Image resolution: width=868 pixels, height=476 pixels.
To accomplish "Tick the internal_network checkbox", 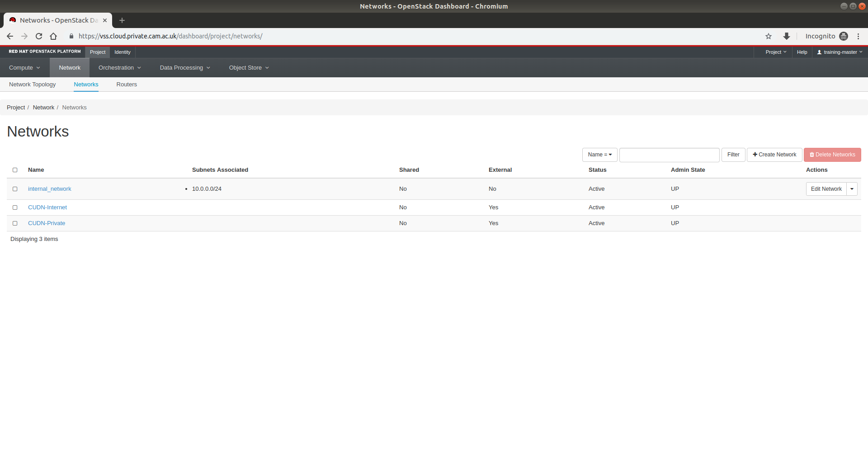I will click(15, 189).
